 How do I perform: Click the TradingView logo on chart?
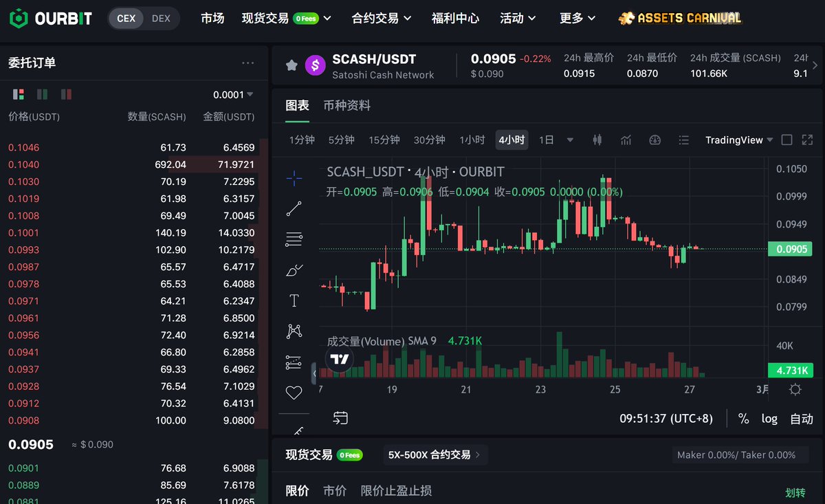(338, 360)
